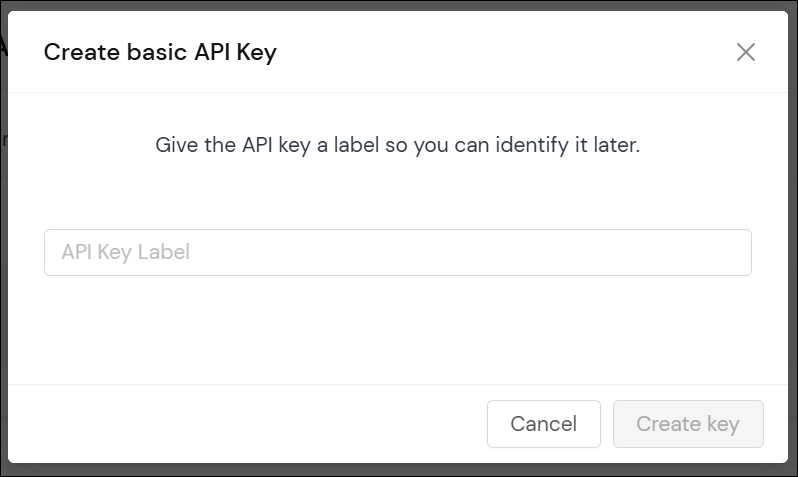Screen dimensions: 798x477
Task: Click the X icon in dialog header
Action: (x=746, y=52)
